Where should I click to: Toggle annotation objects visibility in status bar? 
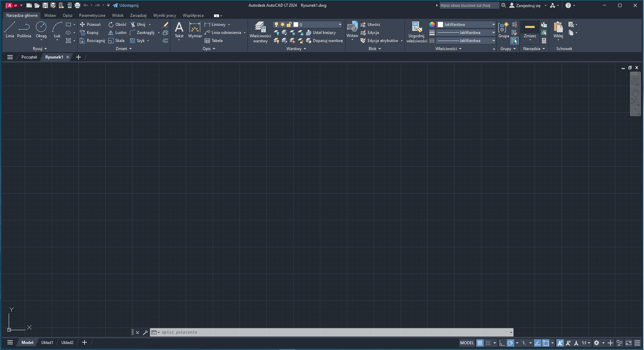[x=560, y=343]
